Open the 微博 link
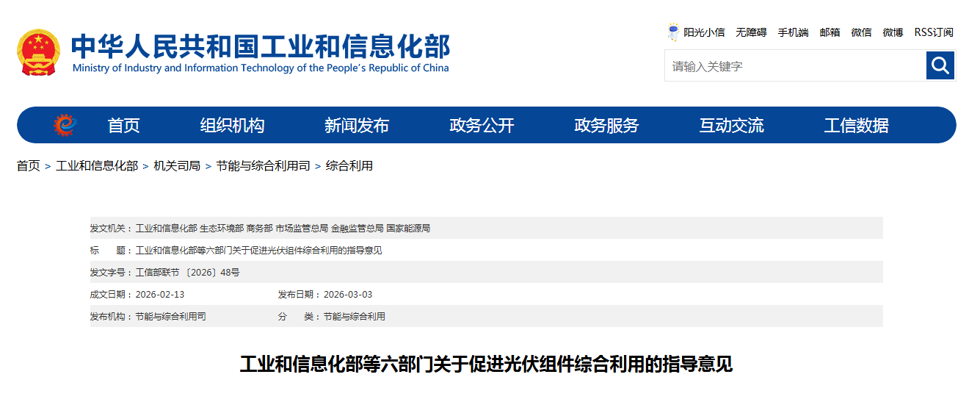 tap(893, 32)
